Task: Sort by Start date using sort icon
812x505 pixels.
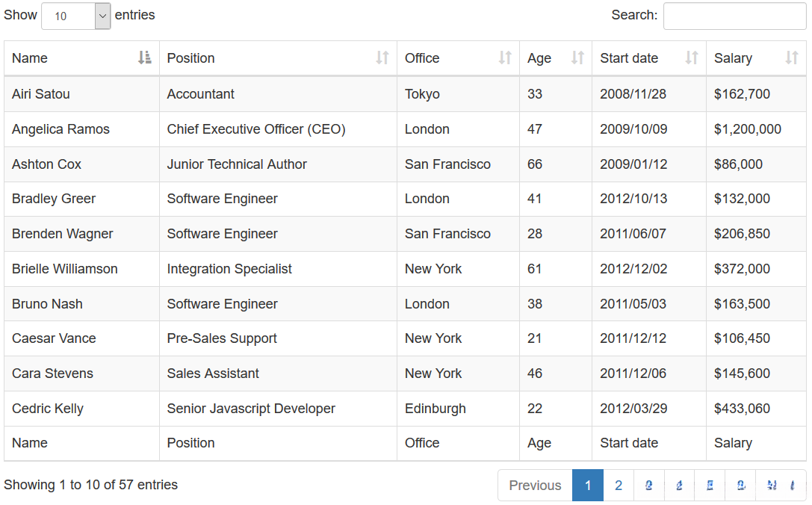Action: [692, 58]
